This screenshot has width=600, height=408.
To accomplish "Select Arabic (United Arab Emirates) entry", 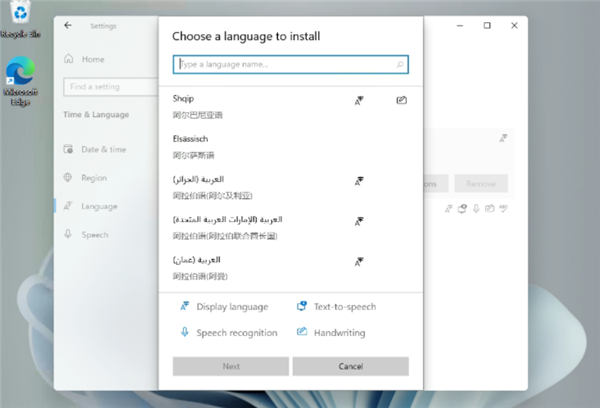I will pyautogui.click(x=290, y=227).
